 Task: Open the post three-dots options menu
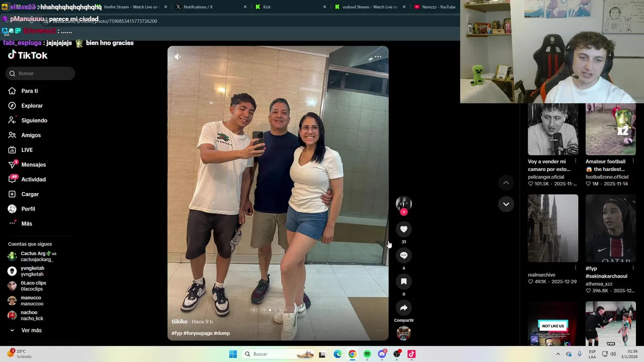pyautogui.click(x=378, y=57)
